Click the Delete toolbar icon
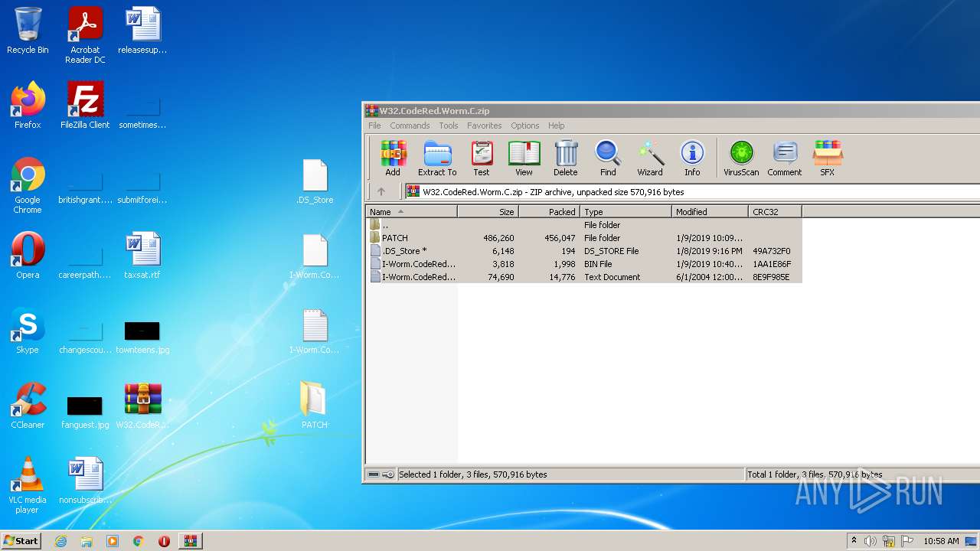 coord(566,158)
